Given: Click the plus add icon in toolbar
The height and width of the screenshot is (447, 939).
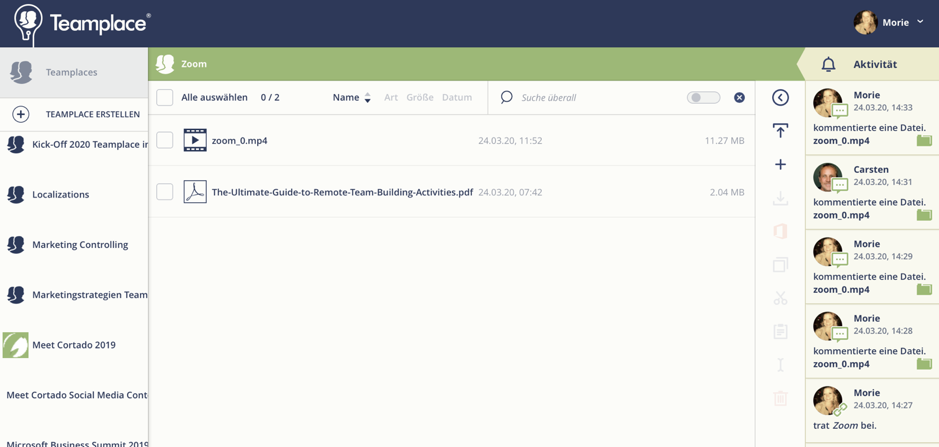Looking at the screenshot, I should [x=780, y=164].
